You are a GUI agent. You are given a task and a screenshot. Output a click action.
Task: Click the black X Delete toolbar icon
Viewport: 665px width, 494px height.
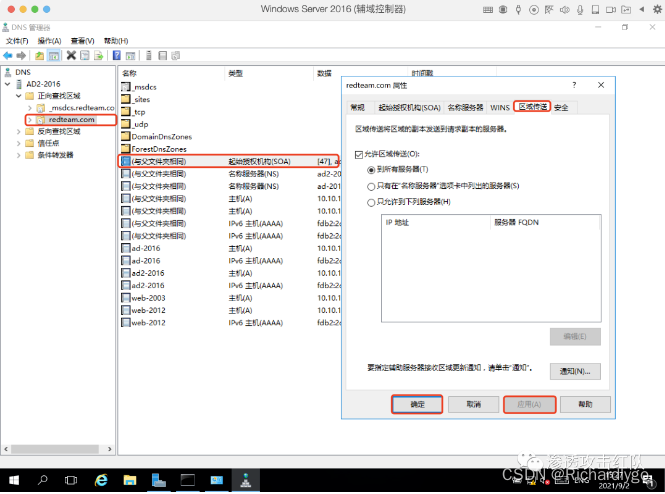[x=71, y=56]
